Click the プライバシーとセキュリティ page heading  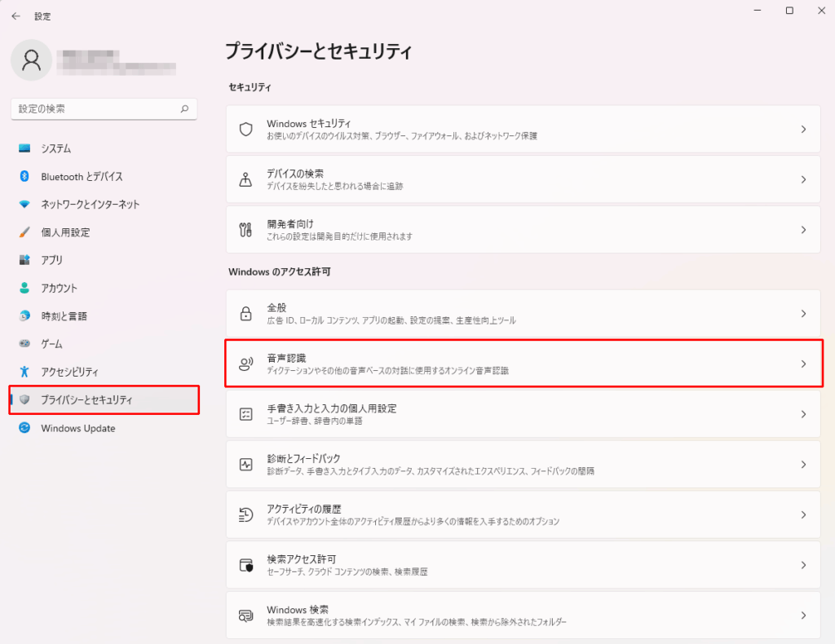319,51
